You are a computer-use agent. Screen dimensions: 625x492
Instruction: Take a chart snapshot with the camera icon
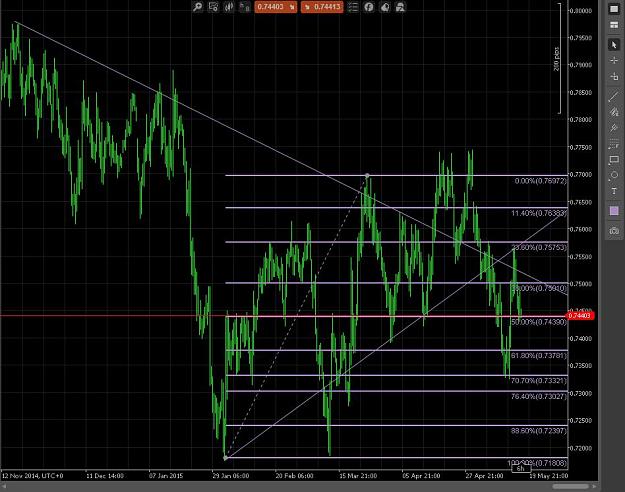click(x=614, y=230)
